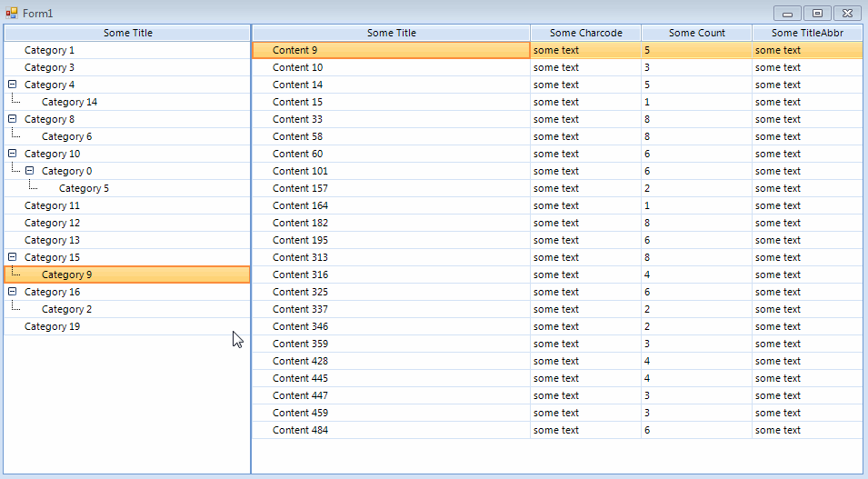Collapse the Category 0 child node
Screen dimensions: 868x479
(x=29, y=171)
